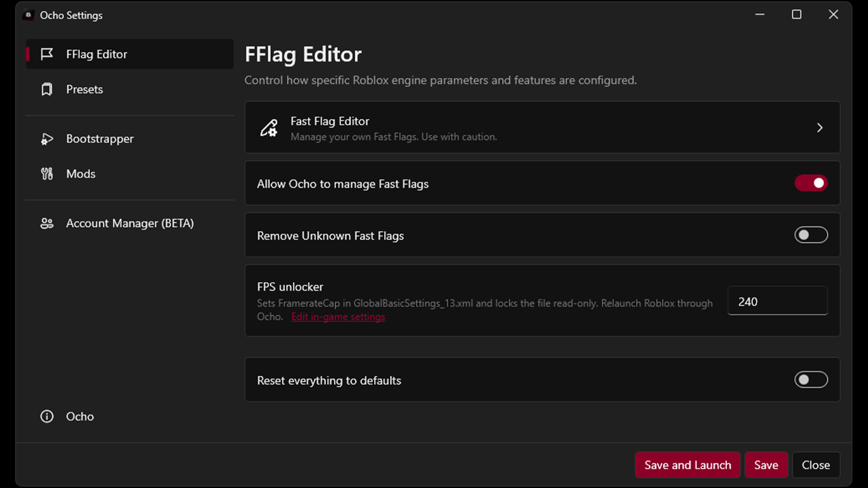The image size is (868, 488).
Task: Click the FFlag Editor page heading
Action: coord(303,54)
